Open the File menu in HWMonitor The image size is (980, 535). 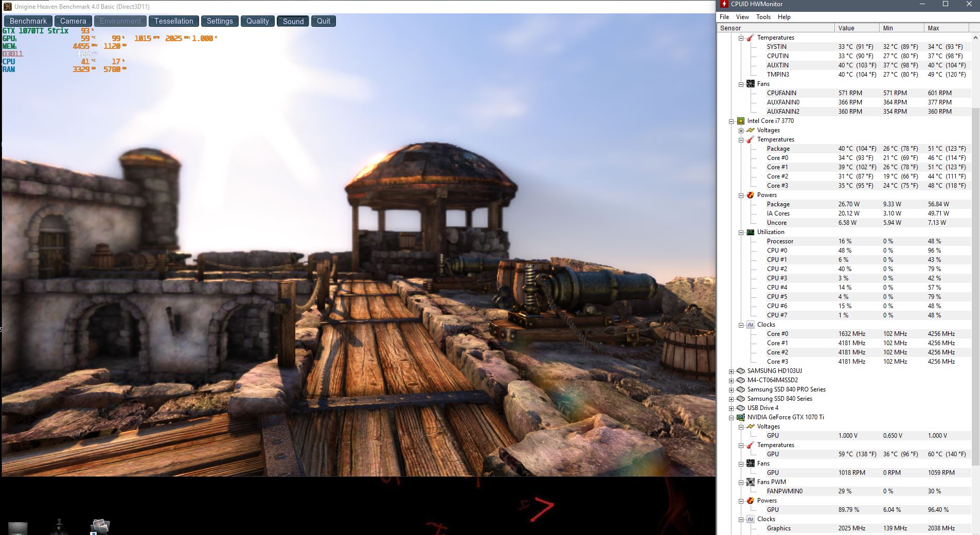[724, 17]
